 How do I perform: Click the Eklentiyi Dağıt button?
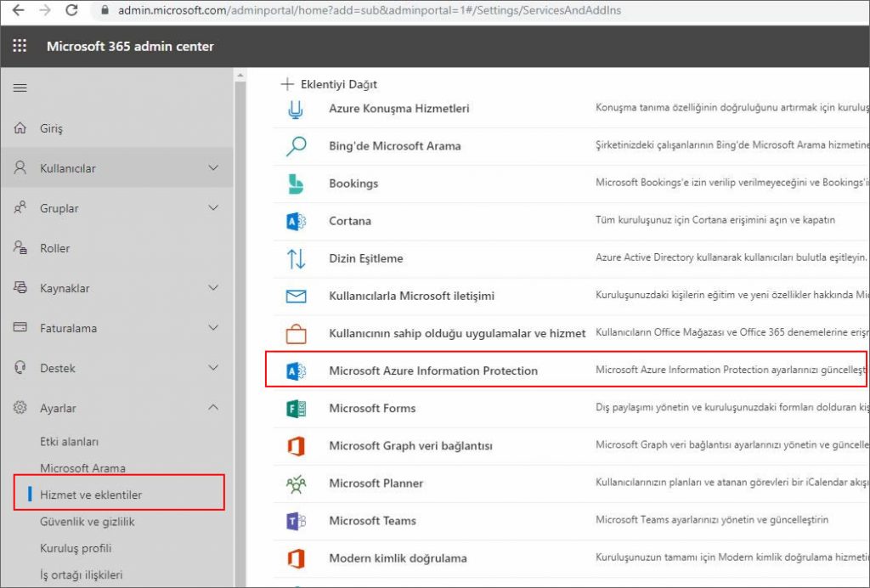[329, 84]
